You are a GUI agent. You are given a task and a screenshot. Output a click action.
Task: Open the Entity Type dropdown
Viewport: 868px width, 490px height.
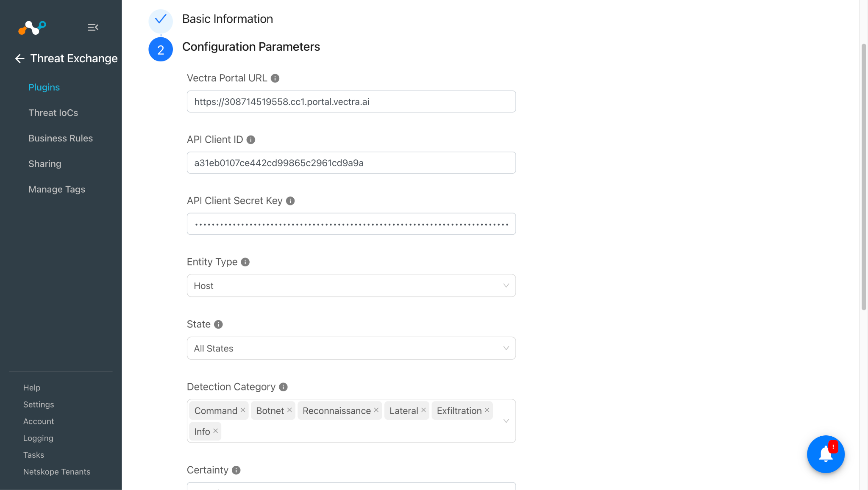(351, 285)
